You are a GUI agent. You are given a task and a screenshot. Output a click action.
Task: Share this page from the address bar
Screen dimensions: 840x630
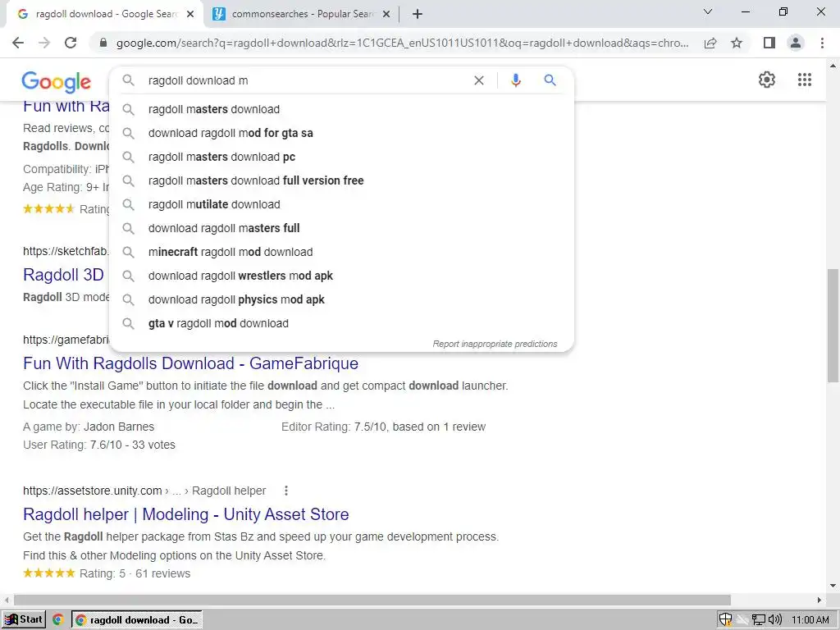pos(710,43)
